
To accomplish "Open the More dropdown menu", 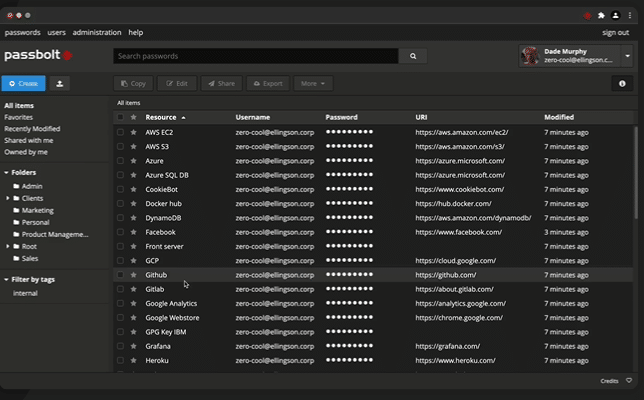I will point(313,84).
